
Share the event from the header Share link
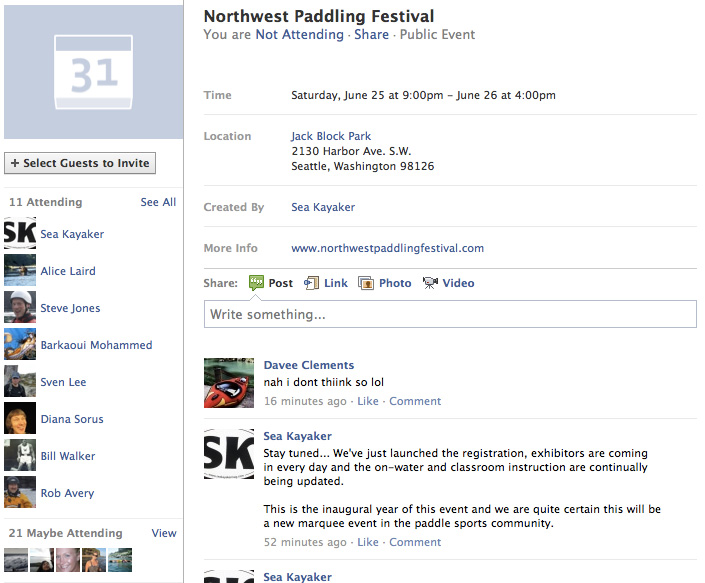coord(371,35)
